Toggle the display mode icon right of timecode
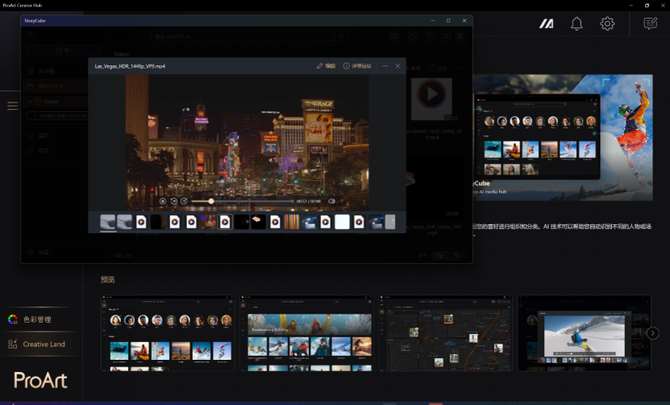This screenshot has width=670, height=405. [x=332, y=201]
